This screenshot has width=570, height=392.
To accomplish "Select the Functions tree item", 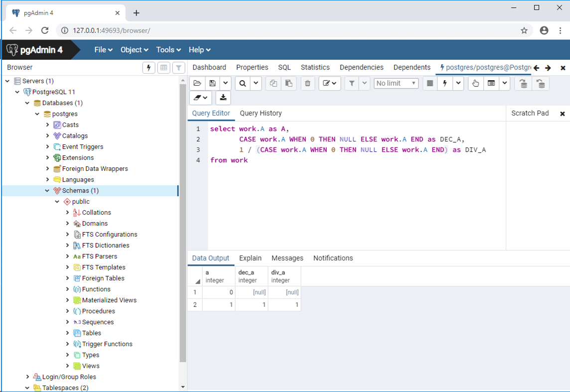I will point(96,289).
